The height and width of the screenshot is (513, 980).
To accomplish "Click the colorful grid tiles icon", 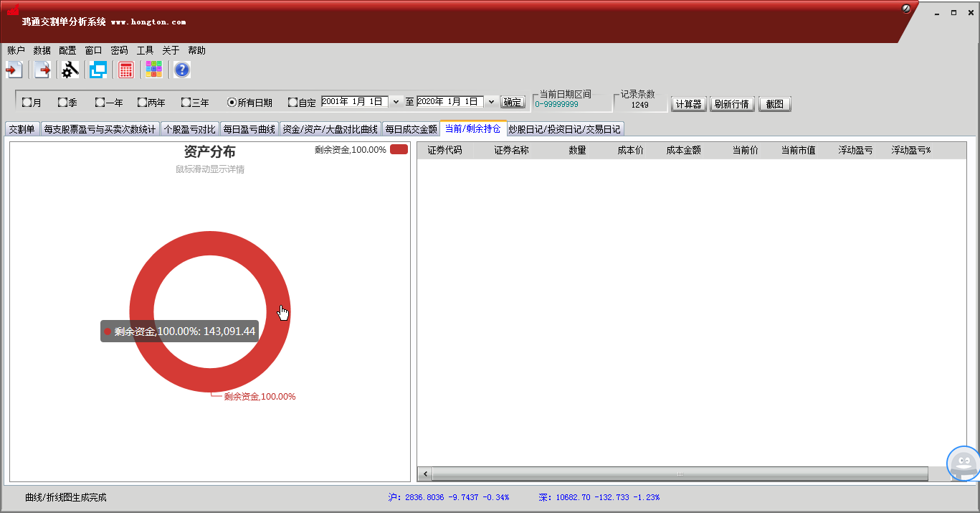I will pyautogui.click(x=153, y=70).
